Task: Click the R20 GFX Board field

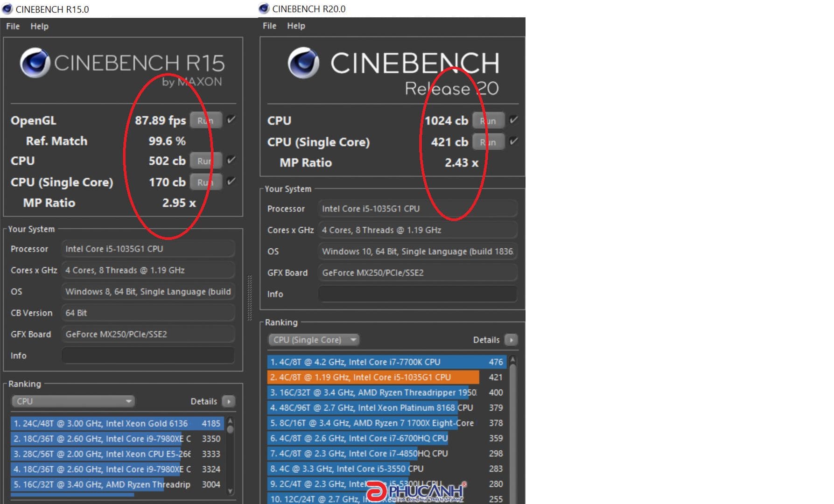Action: (x=418, y=273)
